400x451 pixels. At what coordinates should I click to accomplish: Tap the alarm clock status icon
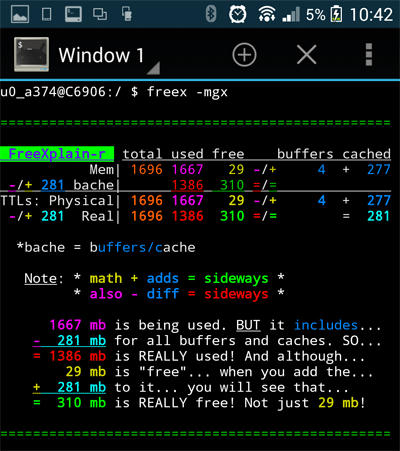(238, 14)
